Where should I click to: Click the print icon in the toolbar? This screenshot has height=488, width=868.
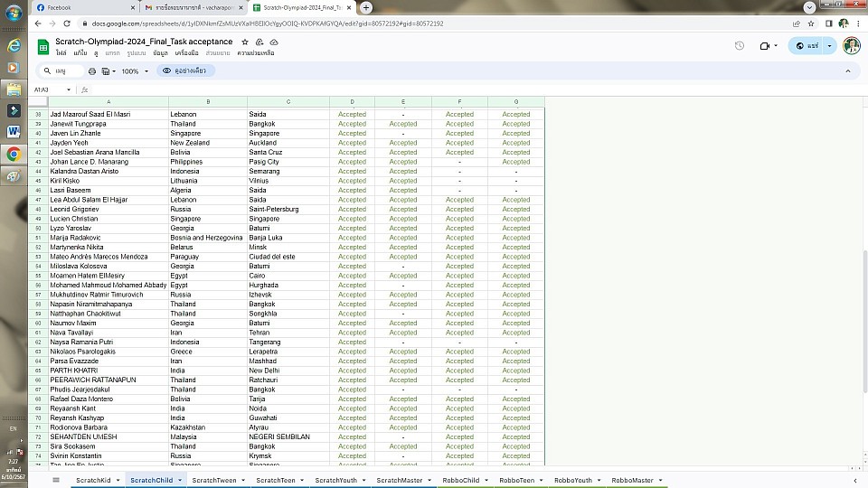pyautogui.click(x=92, y=70)
